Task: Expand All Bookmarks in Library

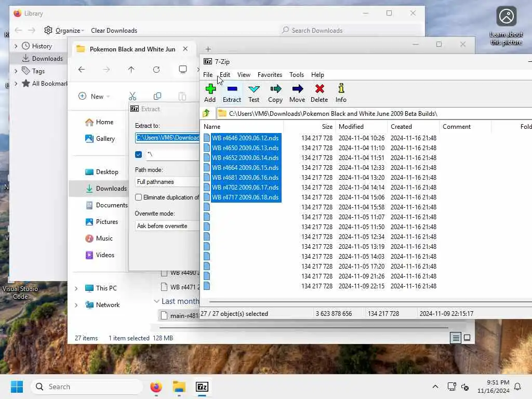Action: click(x=16, y=84)
